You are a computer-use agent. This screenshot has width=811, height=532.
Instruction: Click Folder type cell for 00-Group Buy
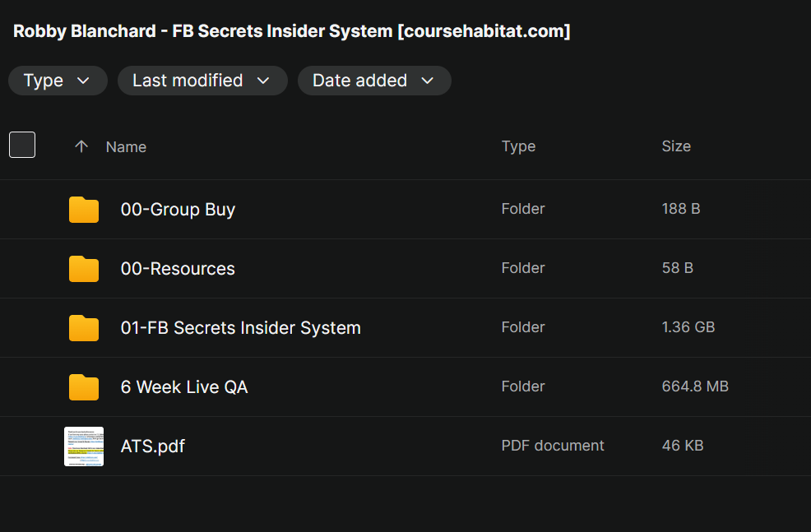tap(523, 209)
